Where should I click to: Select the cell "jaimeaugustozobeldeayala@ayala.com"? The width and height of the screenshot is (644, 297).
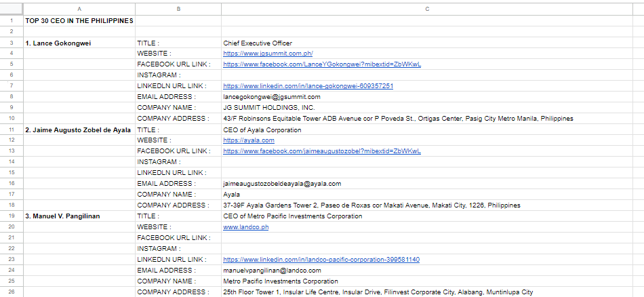pyautogui.click(x=427, y=184)
